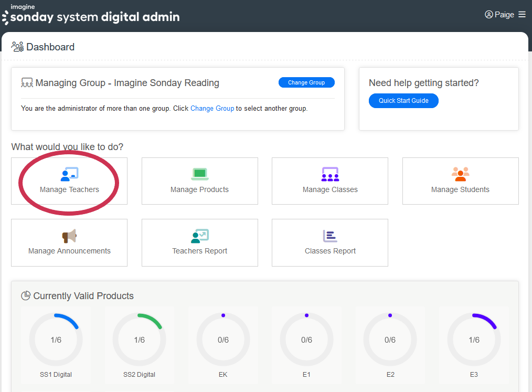Click the Manage Students people icon
Screen dimensions: 532x392
tap(460, 174)
